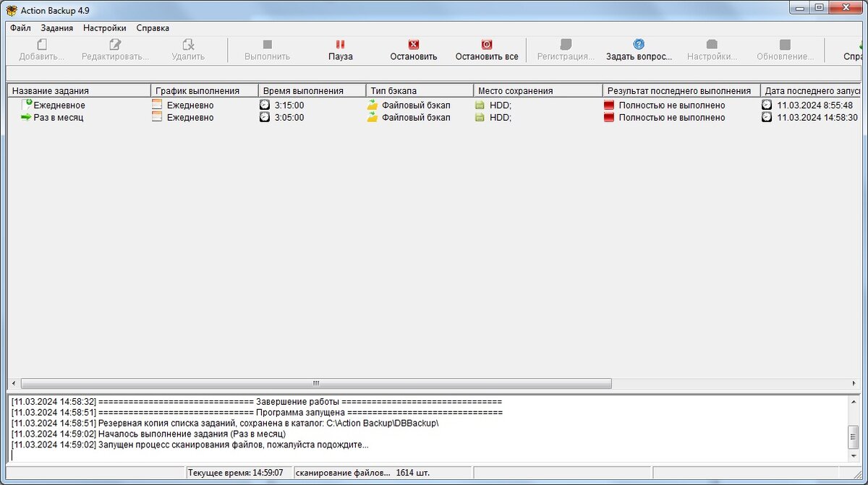Click the folder icon of Раз в месяц's Файловый бэкап
This screenshot has height=485, width=868.
point(373,117)
